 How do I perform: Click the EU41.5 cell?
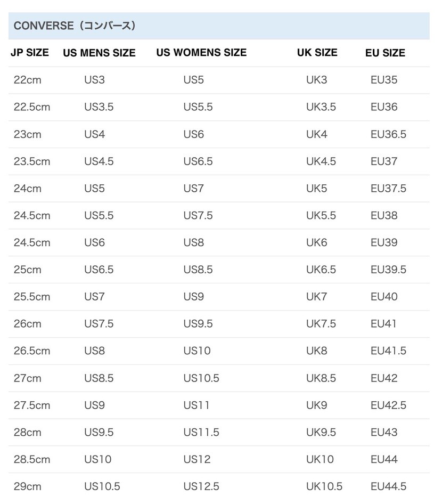point(388,351)
